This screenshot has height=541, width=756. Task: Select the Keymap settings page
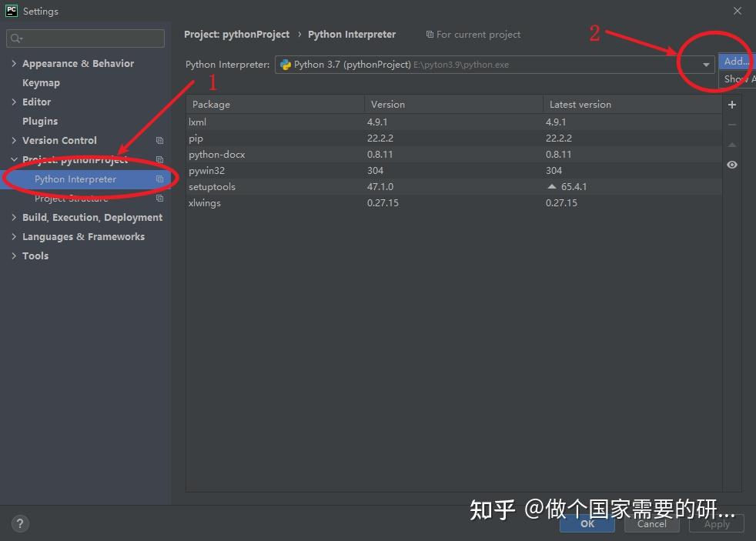pos(41,83)
